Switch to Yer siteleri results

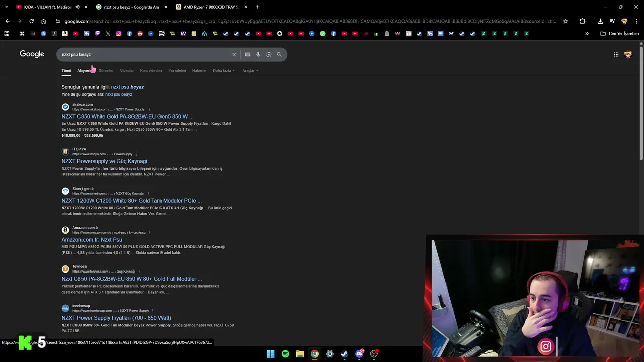click(177, 71)
